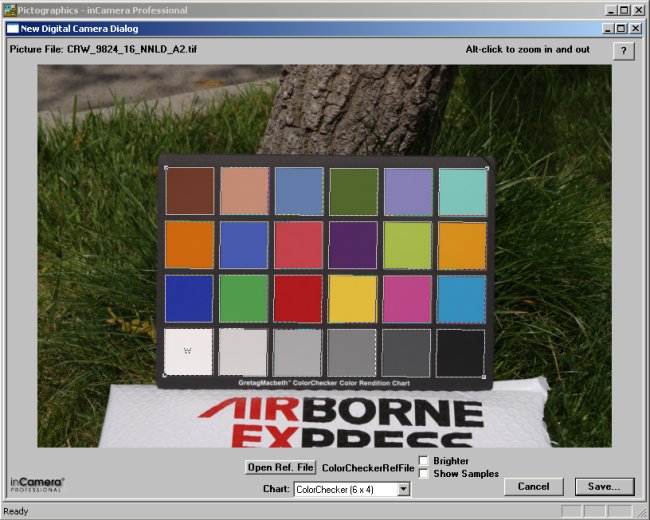Click the yellow-green patch
The image size is (650, 520).
tap(407, 245)
